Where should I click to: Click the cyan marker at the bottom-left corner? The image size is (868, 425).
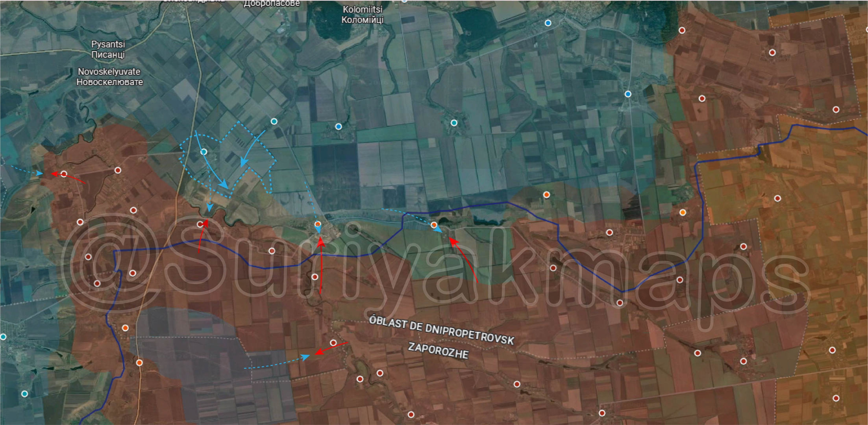24,394
